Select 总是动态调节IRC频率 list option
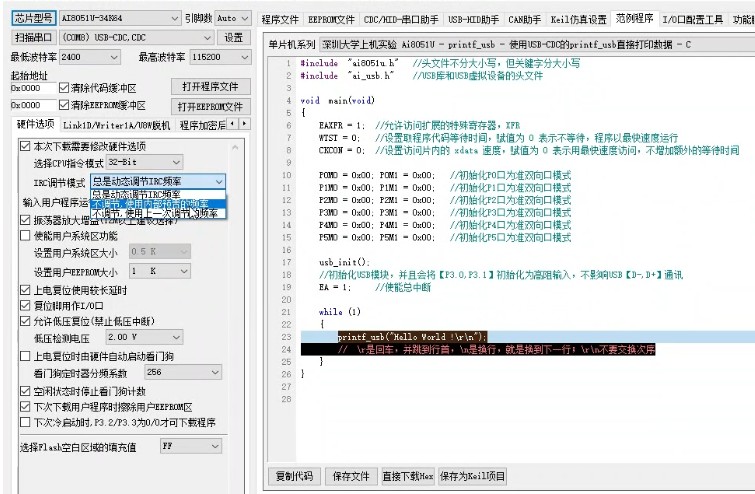Viewport: 755px width, 494px height. [x=158, y=194]
